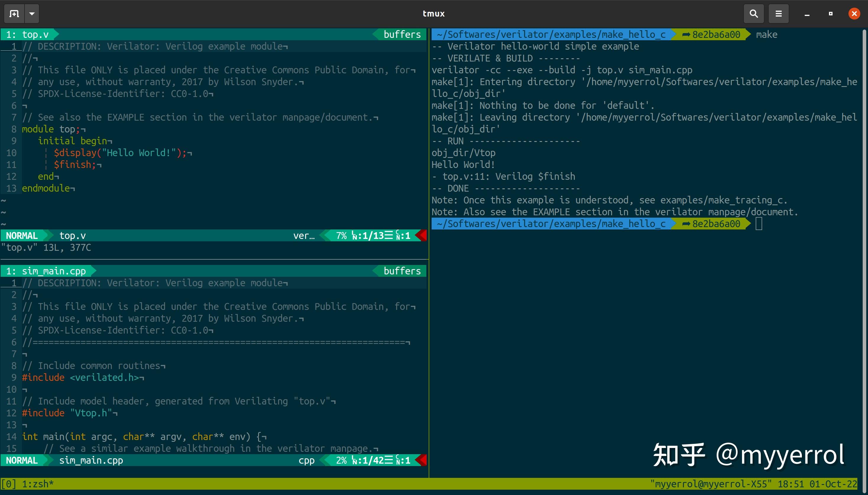The width and height of the screenshot is (868, 495).
Task: Click the tmux clock in status bar
Action: (x=791, y=484)
